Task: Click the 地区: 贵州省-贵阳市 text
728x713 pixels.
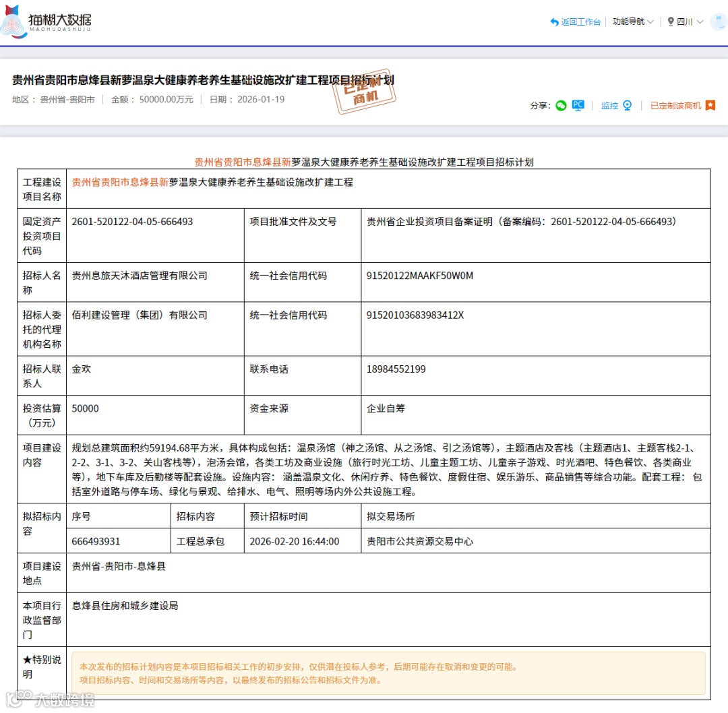Action: tap(53, 100)
